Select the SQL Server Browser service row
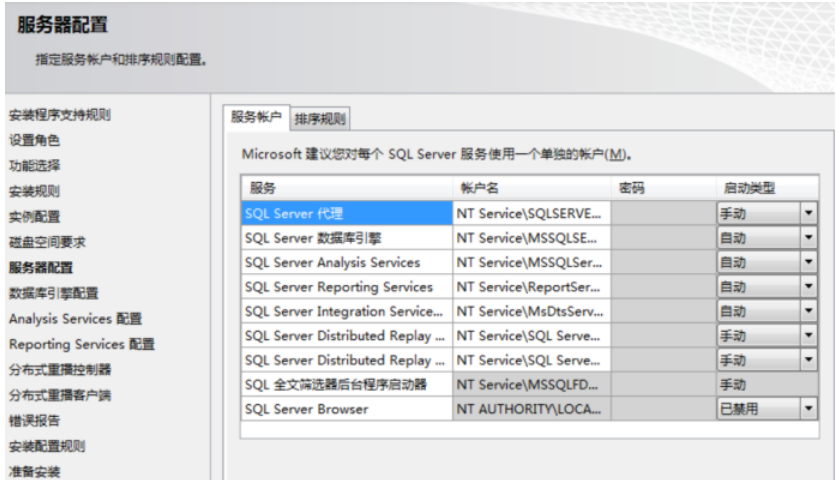The image size is (837, 480). 346,409
